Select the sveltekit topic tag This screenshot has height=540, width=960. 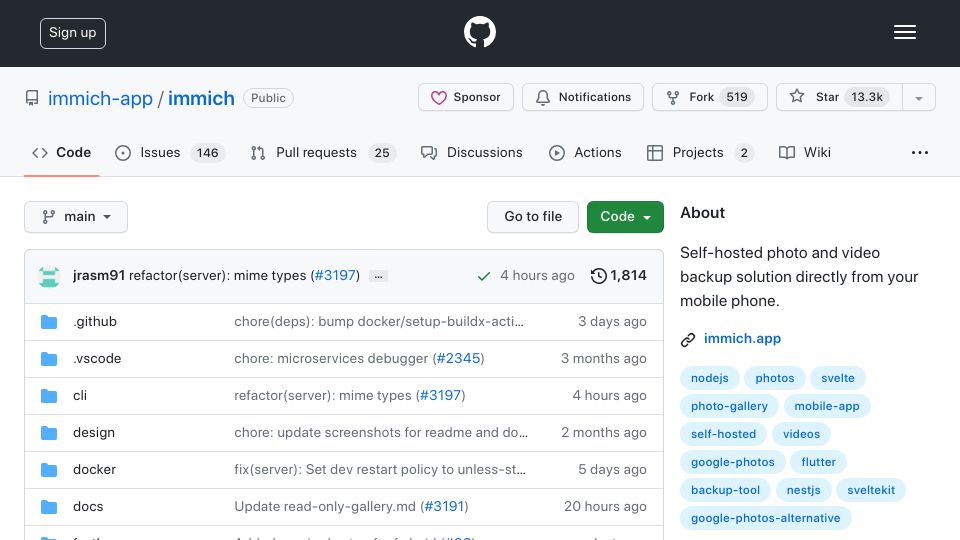(871, 490)
